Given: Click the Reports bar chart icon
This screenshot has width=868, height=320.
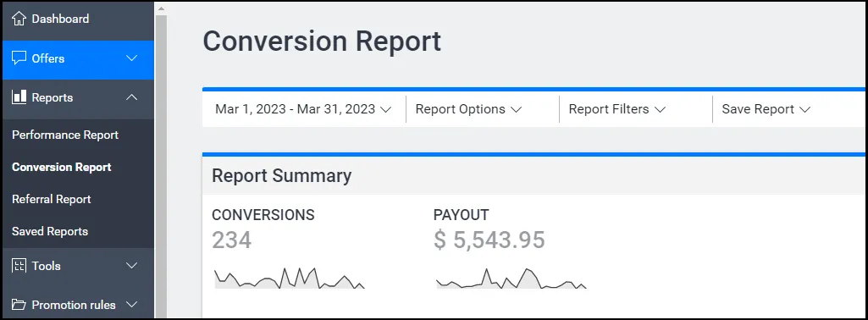Looking at the screenshot, I should pos(19,97).
